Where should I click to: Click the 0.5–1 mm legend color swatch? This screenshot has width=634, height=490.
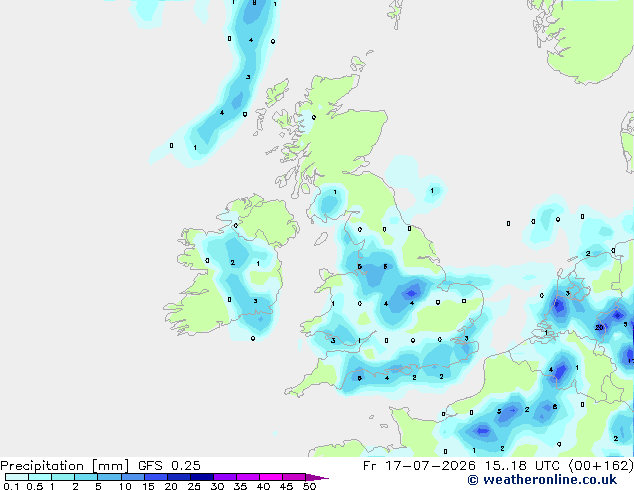40,477
